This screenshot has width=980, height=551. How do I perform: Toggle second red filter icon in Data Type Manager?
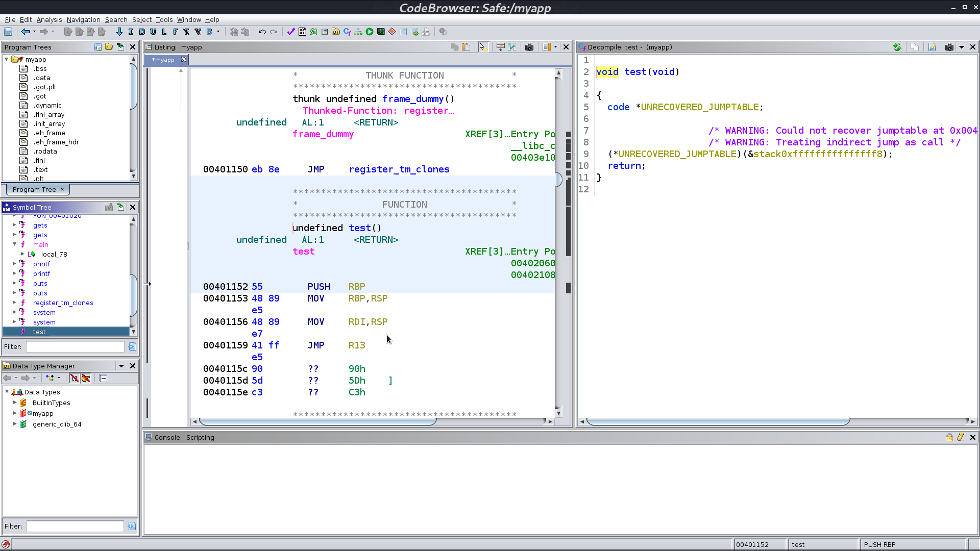tap(86, 378)
